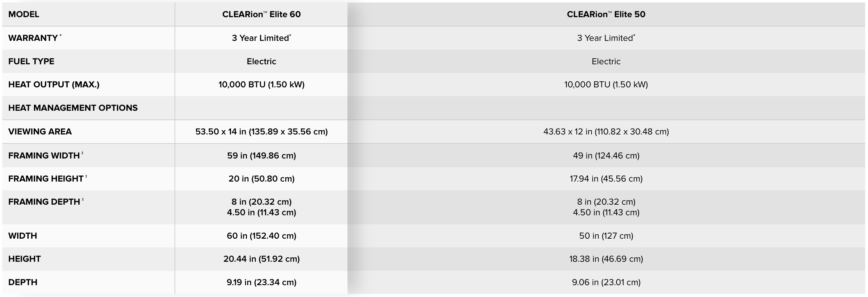Click the FRAMING HEIGHT row label
Image resolution: width=868 pixels, height=297 pixels.
point(46,179)
